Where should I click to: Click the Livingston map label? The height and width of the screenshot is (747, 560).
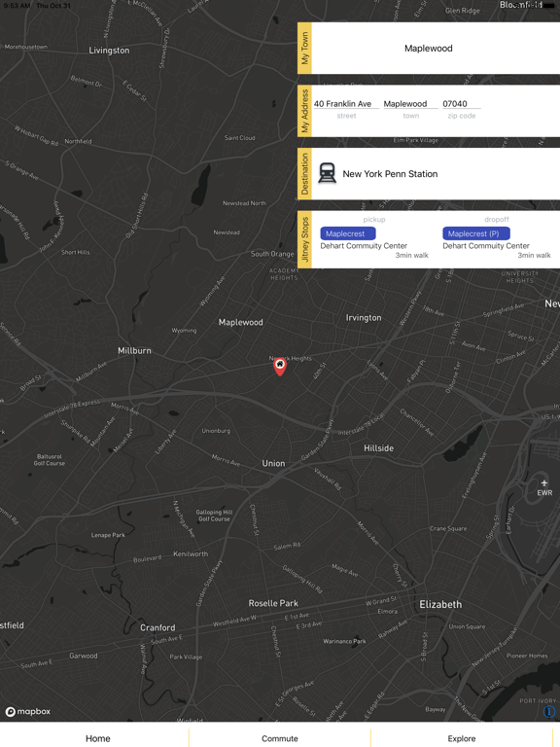point(109,50)
